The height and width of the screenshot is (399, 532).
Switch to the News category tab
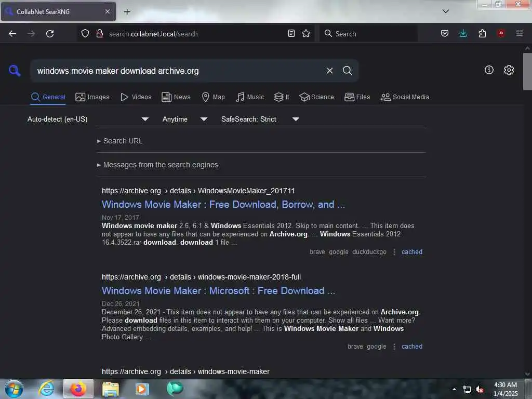pyautogui.click(x=176, y=97)
